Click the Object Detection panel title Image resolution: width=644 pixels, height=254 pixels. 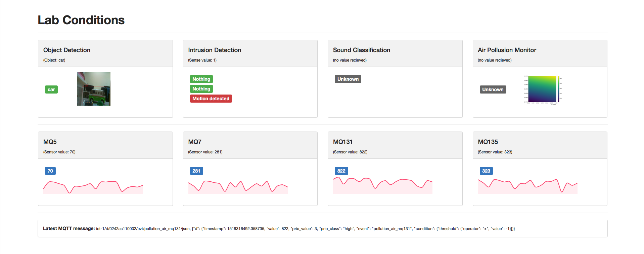[67, 50]
